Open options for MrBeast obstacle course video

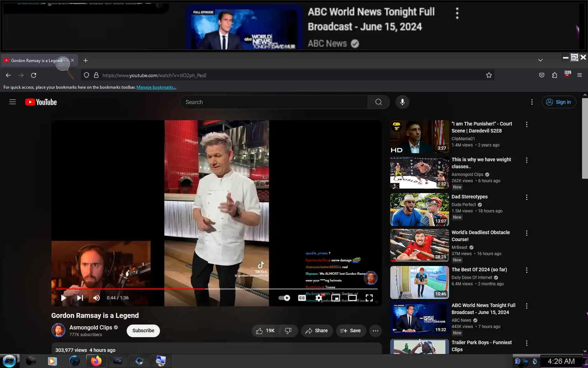527,233
